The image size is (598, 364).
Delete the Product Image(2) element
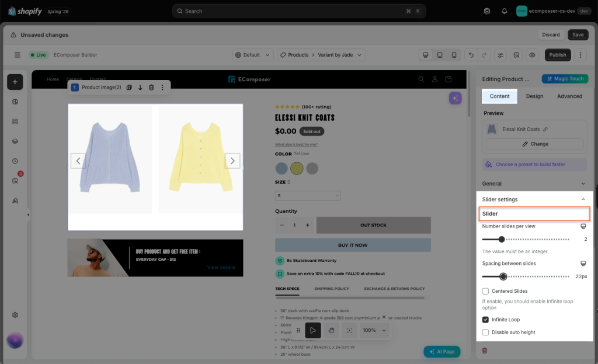(x=151, y=87)
